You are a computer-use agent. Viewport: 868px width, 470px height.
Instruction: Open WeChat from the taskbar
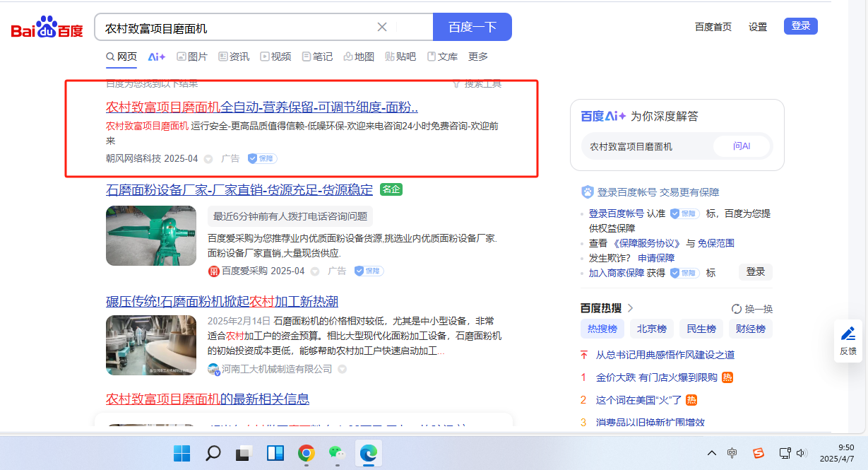click(x=337, y=452)
